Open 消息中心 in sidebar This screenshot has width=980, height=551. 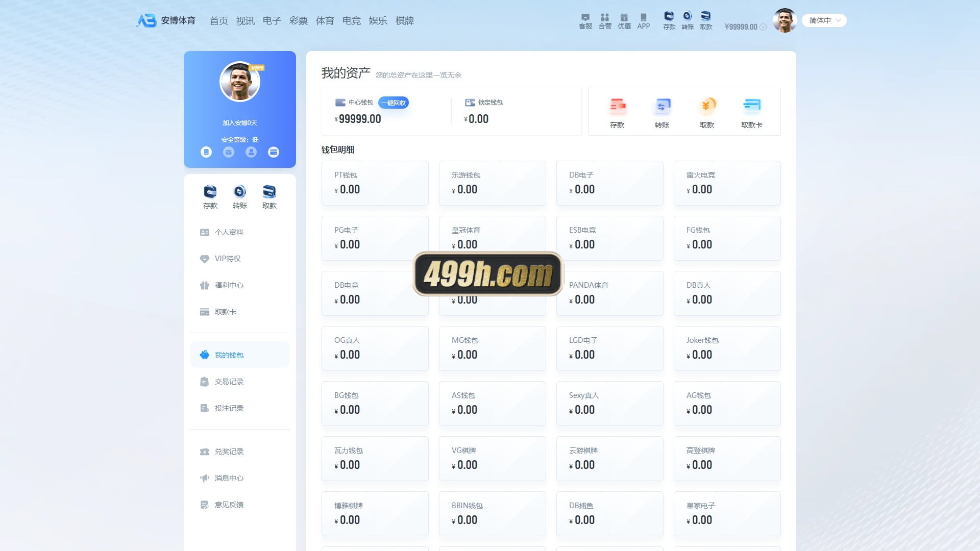(240, 478)
